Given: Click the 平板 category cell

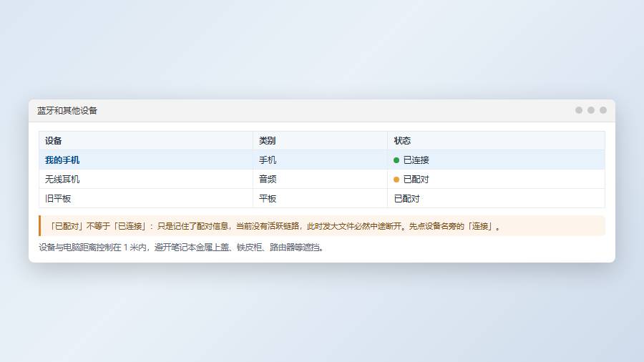Looking at the screenshot, I should coord(268,199).
